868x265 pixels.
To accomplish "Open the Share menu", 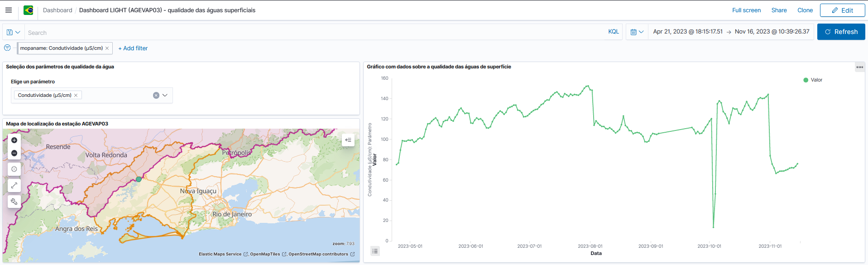I will pyautogui.click(x=779, y=10).
